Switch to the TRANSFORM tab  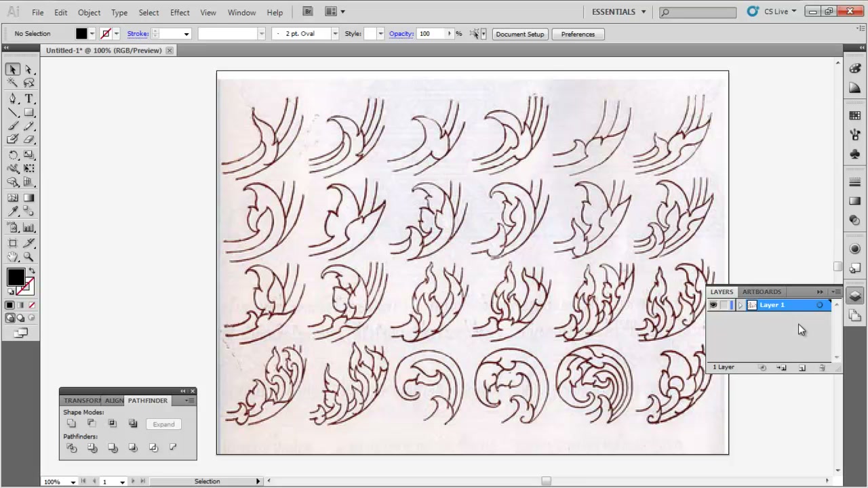[82, 401]
